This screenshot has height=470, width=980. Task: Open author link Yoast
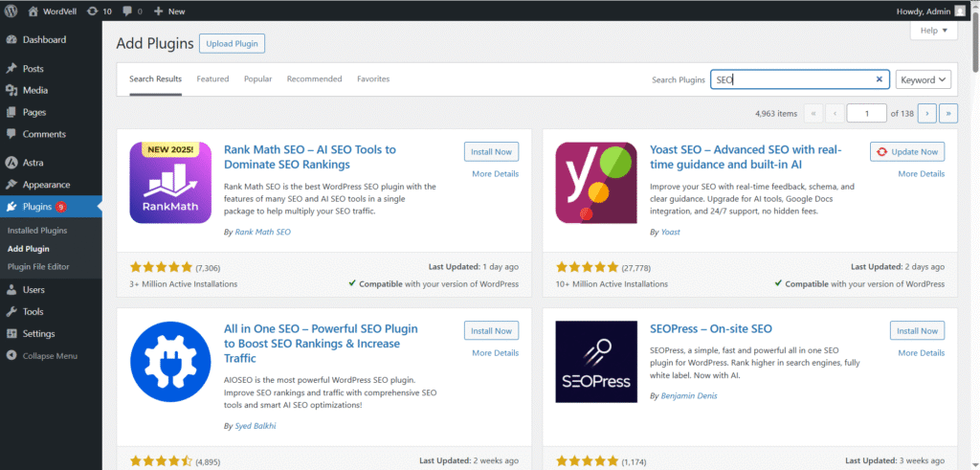point(671,232)
